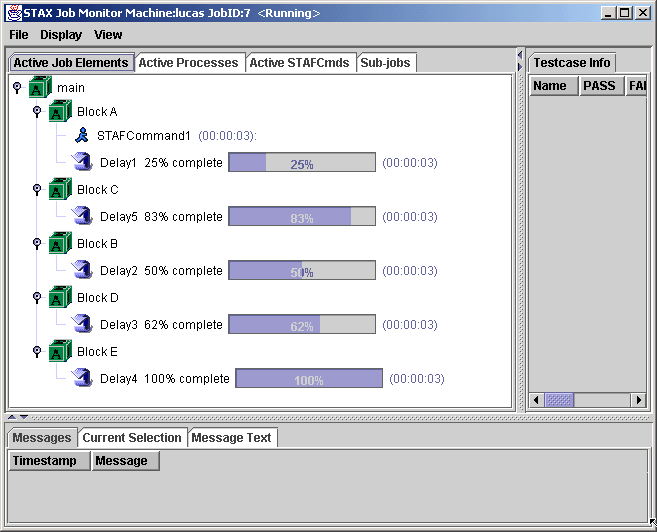Click the FAIL column header

point(636,85)
